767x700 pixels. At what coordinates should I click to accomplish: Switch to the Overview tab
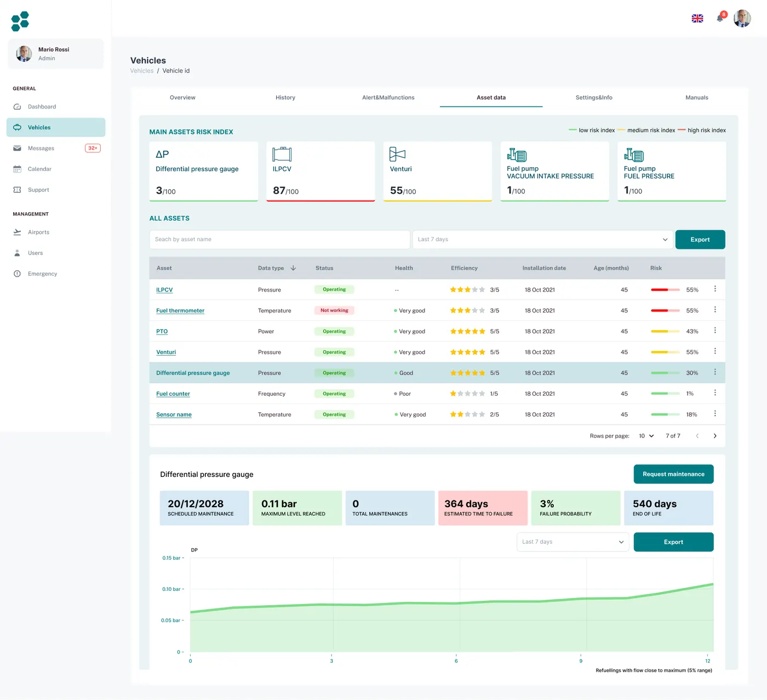point(182,98)
